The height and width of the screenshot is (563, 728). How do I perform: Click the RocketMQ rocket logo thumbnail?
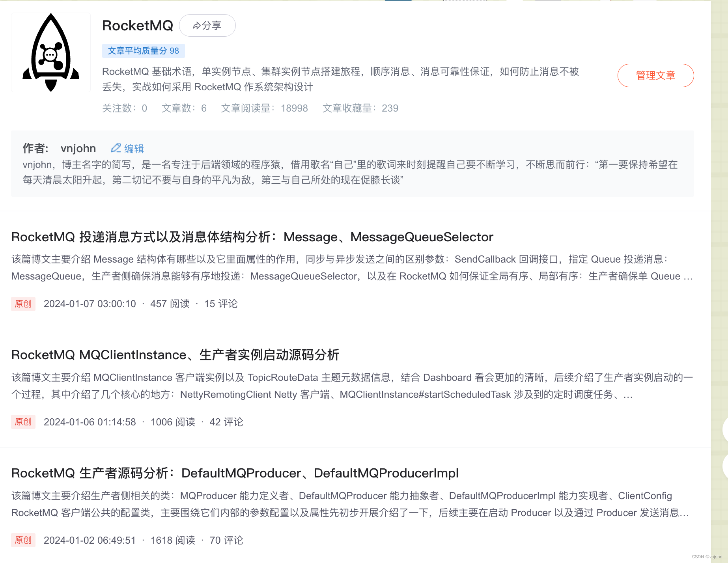click(x=51, y=52)
